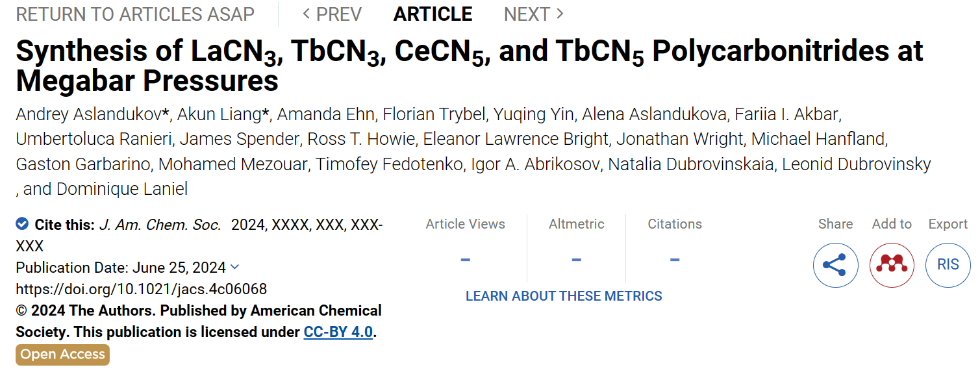Expand the Publication Date chevron

pyautogui.click(x=234, y=267)
